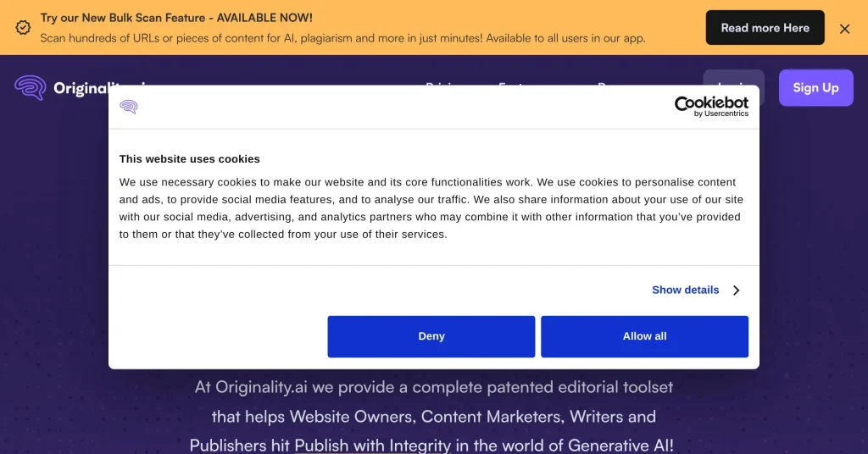
Task: Click the verified badge icon in the banner
Action: click(23, 27)
